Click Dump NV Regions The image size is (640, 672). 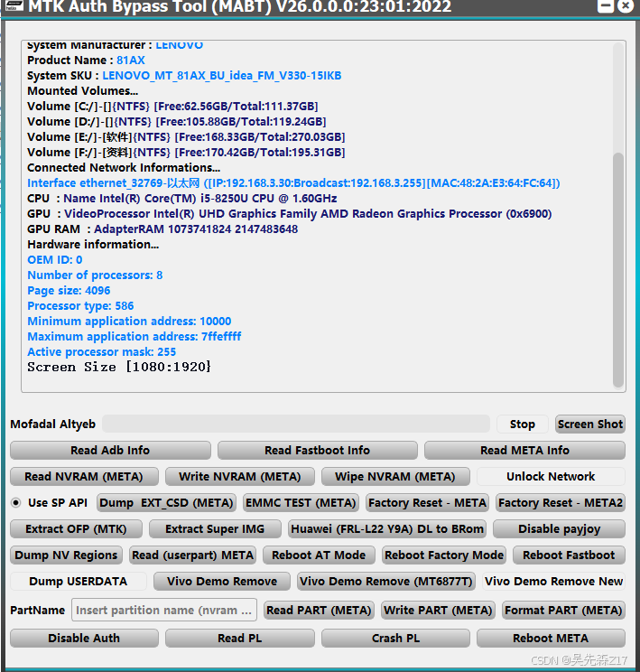[66, 555]
